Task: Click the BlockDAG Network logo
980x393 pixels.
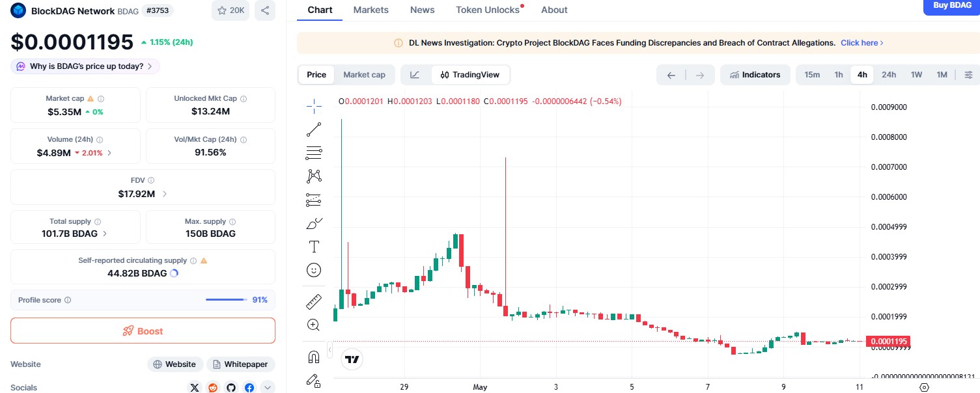Action: [18, 10]
